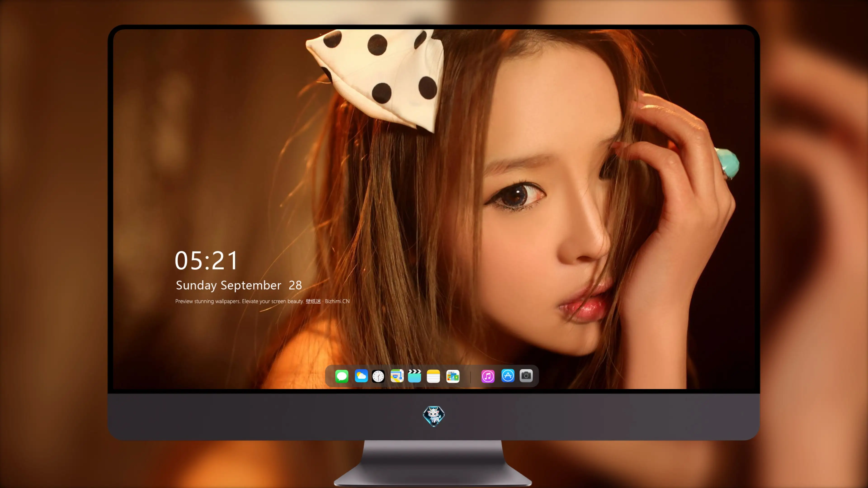This screenshot has width=868, height=488.
Task: Click the Bizhimi.CN wallpaper tagline
Action: 262,301
